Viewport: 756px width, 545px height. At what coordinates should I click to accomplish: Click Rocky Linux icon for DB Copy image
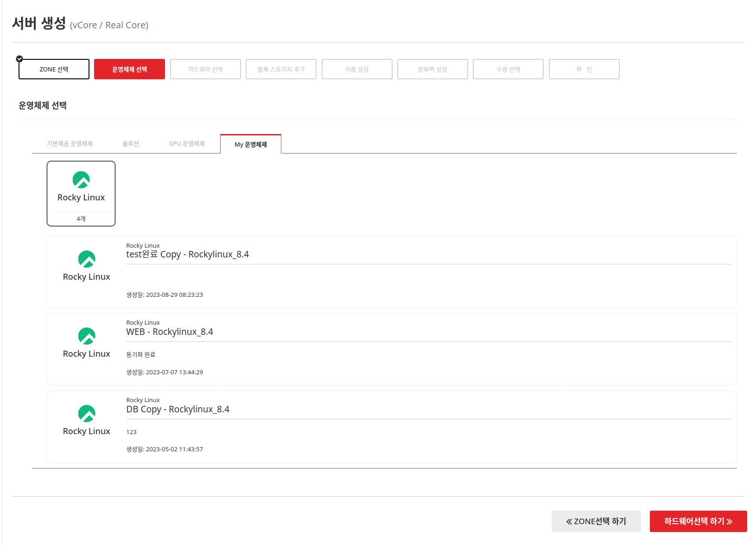[x=87, y=413]
